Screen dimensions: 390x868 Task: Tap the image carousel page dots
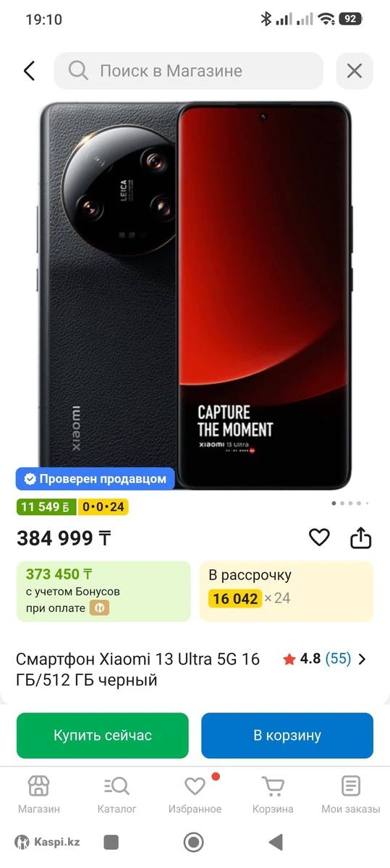coord(350,503)
